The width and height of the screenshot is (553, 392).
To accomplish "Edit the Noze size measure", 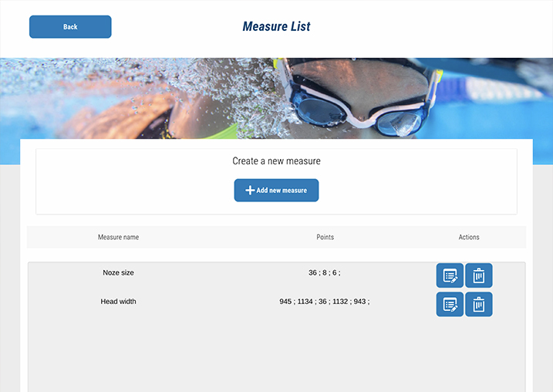I will coord(450,275).
